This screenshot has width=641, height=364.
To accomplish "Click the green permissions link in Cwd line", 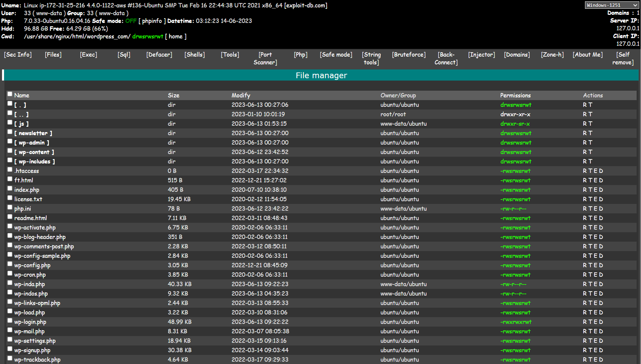I will 148,36.
